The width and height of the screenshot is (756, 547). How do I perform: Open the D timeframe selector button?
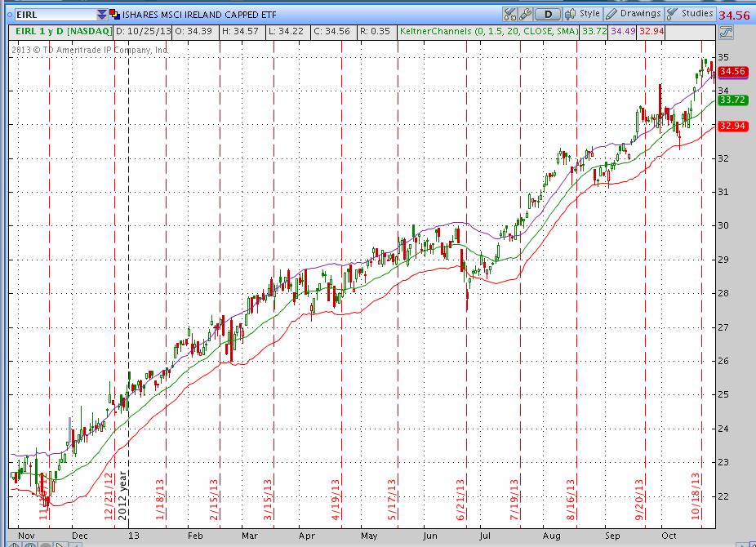tap(548, 14)
